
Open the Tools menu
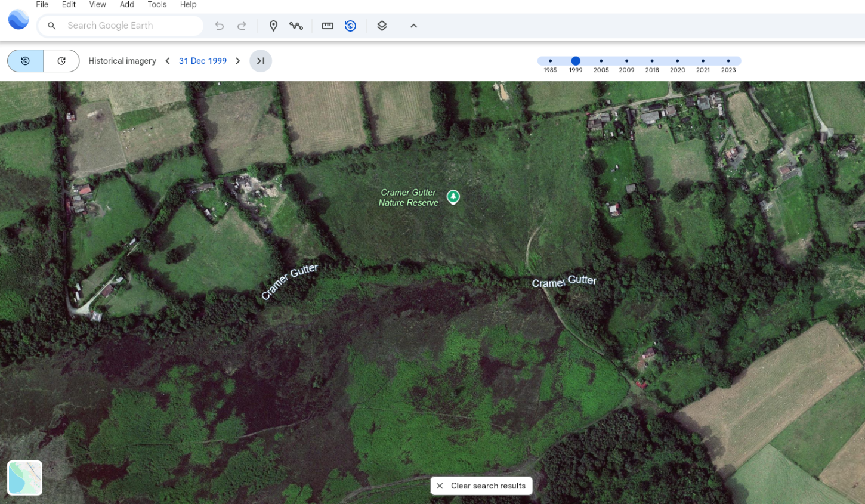pos(157,5)
